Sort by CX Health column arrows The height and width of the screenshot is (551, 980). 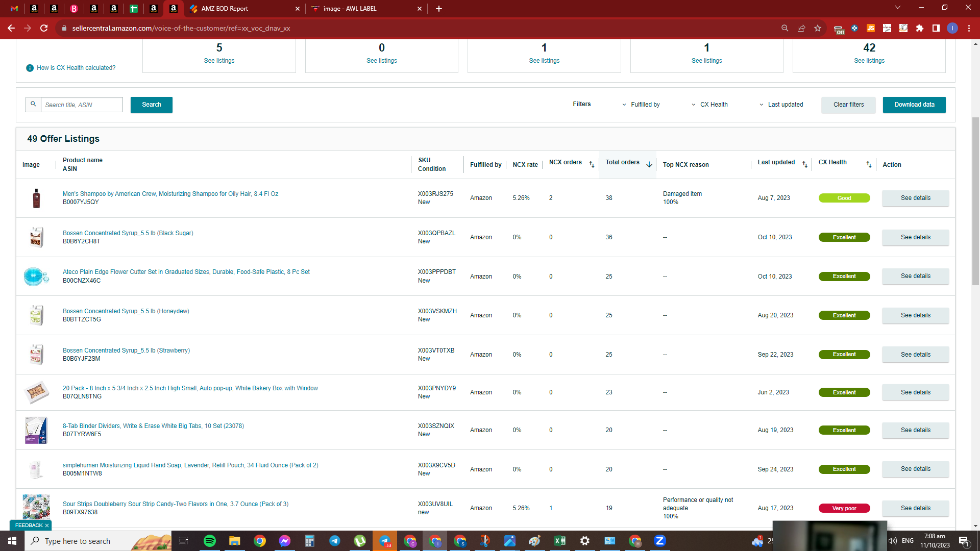(869, 164)
